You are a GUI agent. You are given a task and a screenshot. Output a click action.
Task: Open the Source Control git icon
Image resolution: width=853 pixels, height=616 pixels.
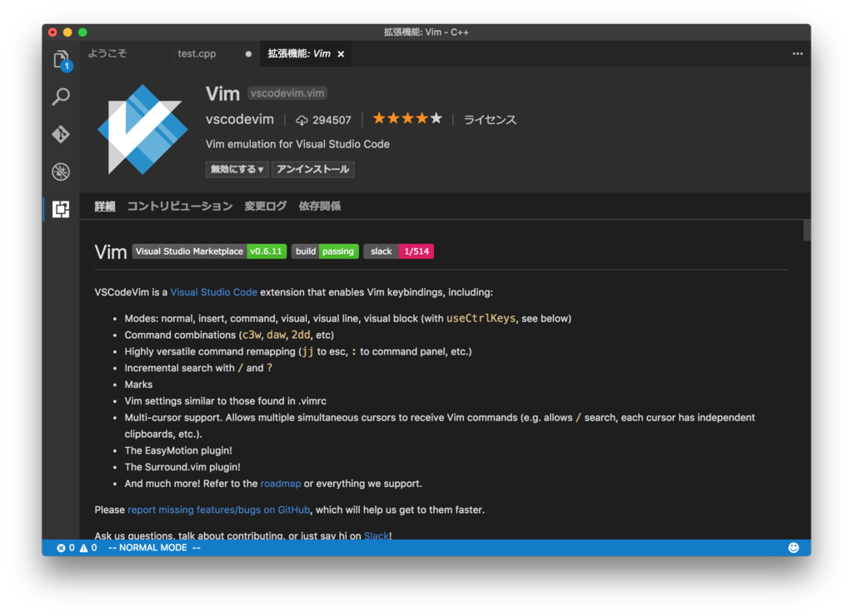pyautogui.click(x=61, y=134)
